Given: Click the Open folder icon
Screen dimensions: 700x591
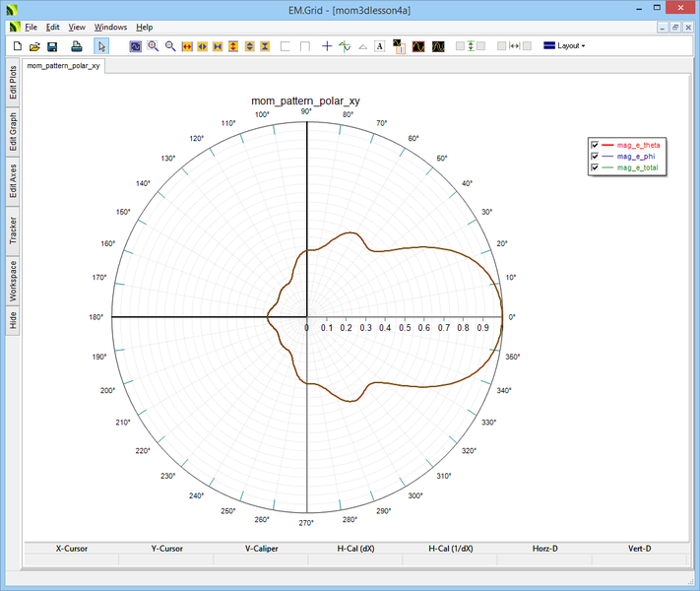Looking at the screenshot, I should (34, 46).
